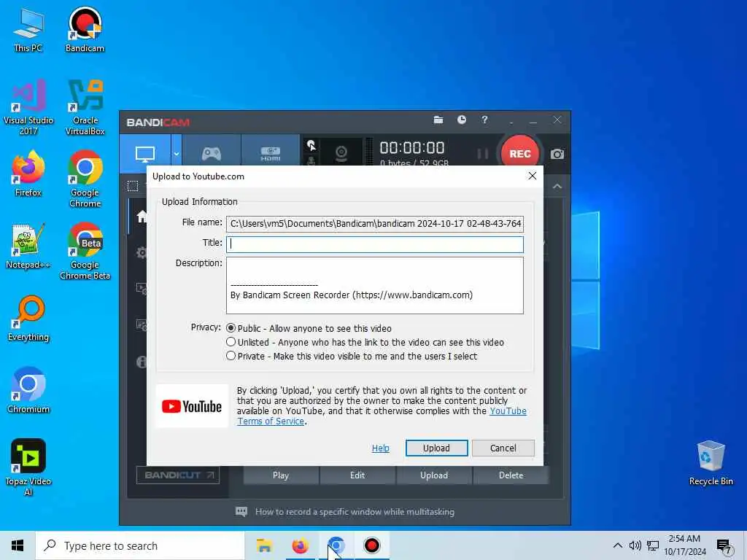Click the Play button in Bandicam
The width and height of the screenshot is (747, 560).
click(281, 475)
